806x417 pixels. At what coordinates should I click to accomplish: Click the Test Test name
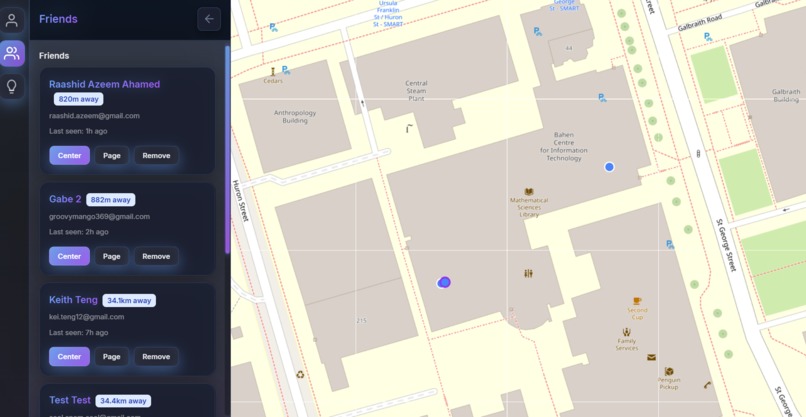[x=70, y=400]
